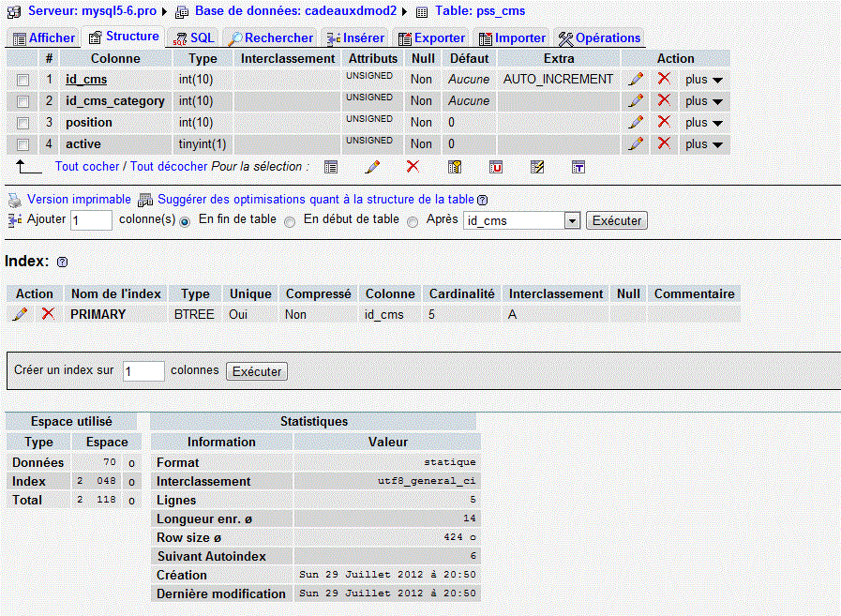Open the Importer tab
This screenshot has height=616, width=841.
[512, 38]
